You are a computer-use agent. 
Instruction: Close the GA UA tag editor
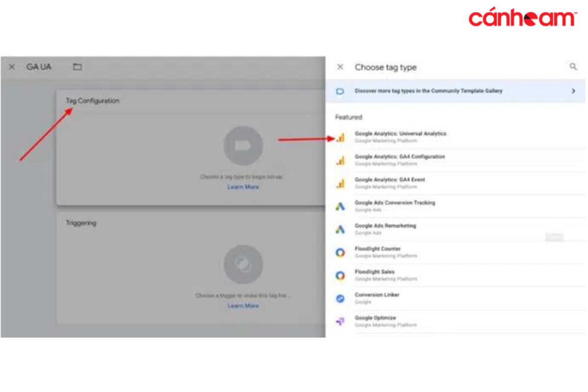12,67
